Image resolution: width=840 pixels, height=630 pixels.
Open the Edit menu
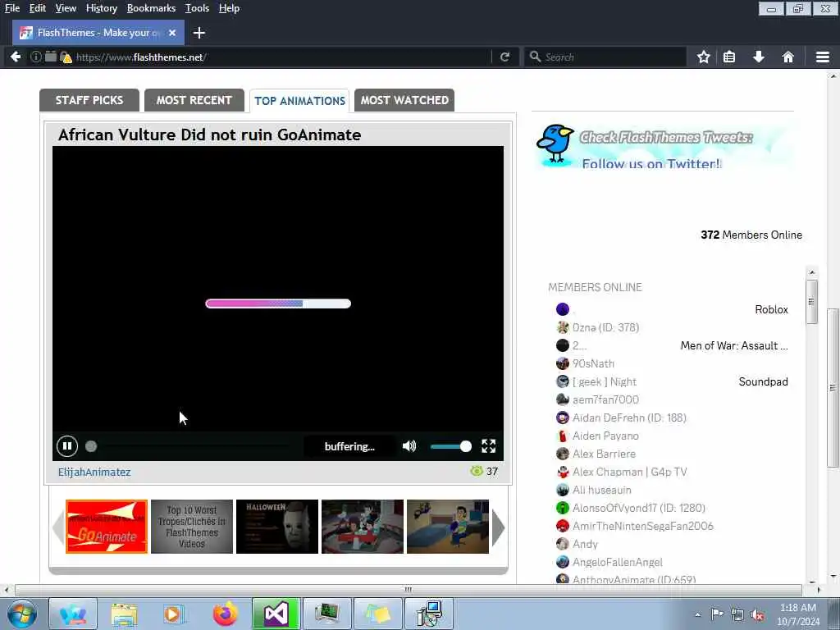38,8
